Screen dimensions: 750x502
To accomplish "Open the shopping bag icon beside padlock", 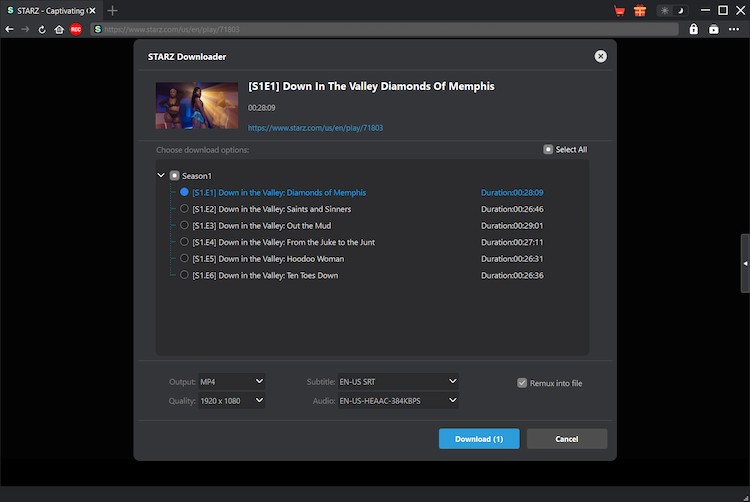I will pyautogui.click(x=714, y=30).
